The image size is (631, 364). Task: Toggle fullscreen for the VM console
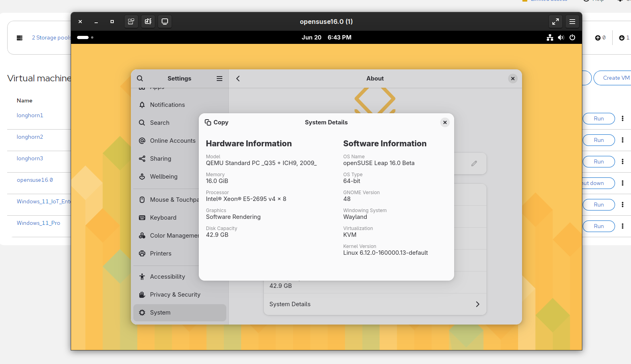click(556, 22)
